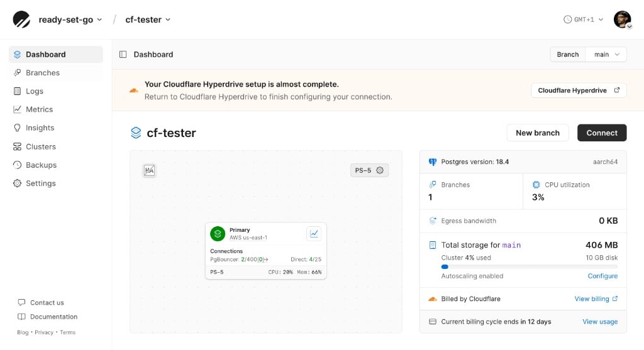Open the Documentation link
Screen dimensions: 644x350
[48, 317]
